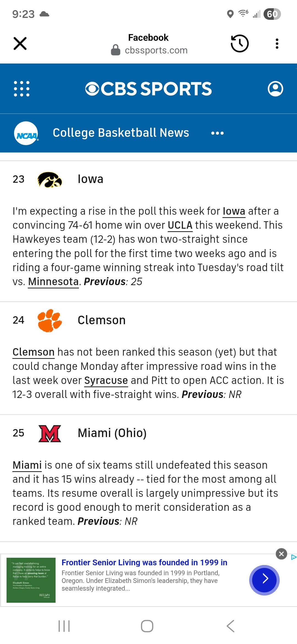
Task: Tap the CBS Sports logo
Action: point(148,89)
